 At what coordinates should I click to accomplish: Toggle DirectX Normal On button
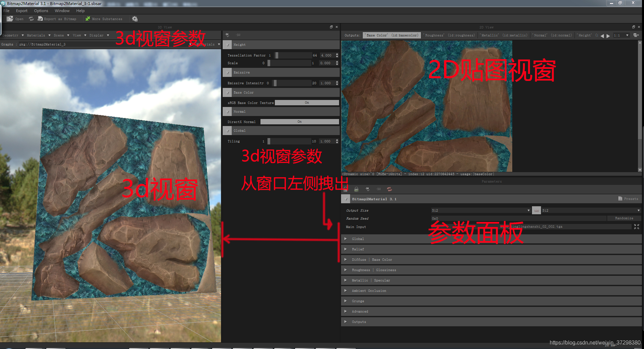click(299, 122)
